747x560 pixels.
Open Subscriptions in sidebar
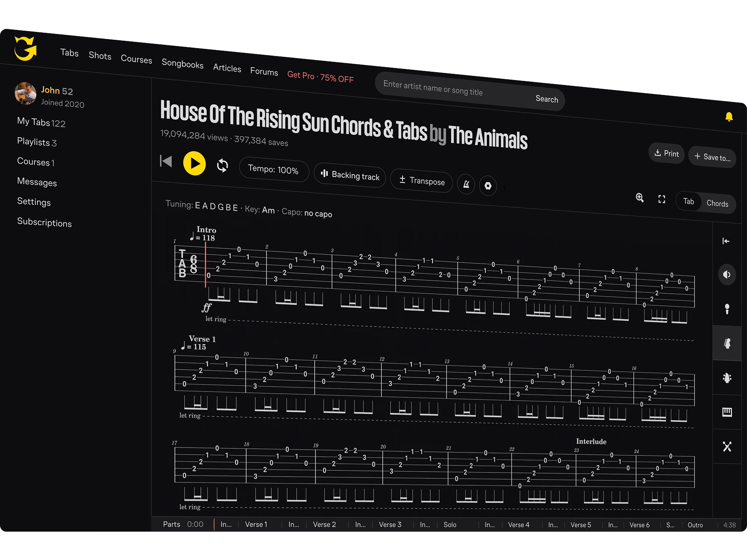click(x=44, y=222)
